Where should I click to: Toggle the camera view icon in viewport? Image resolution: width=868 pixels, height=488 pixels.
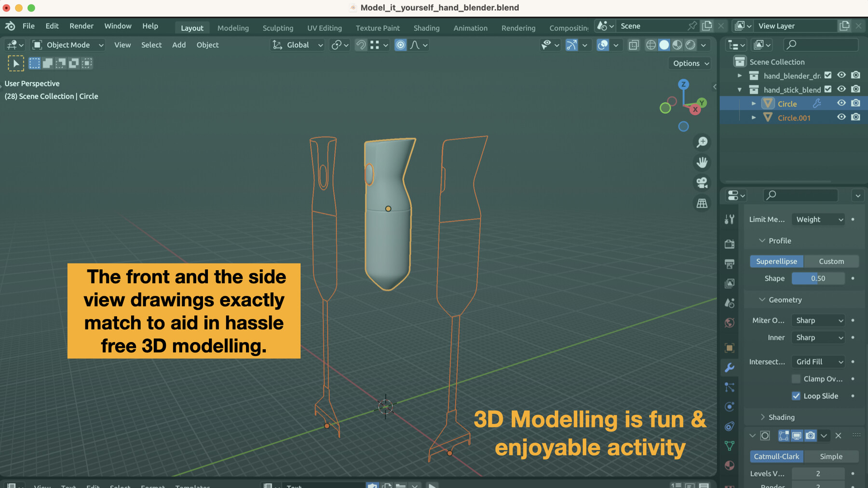pyautogui.click(x=702, y=183)
